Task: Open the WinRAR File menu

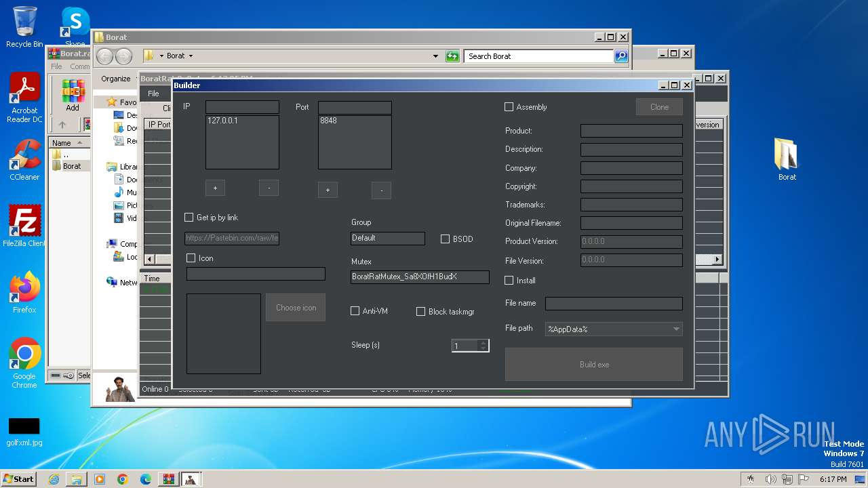Action: 56,66
